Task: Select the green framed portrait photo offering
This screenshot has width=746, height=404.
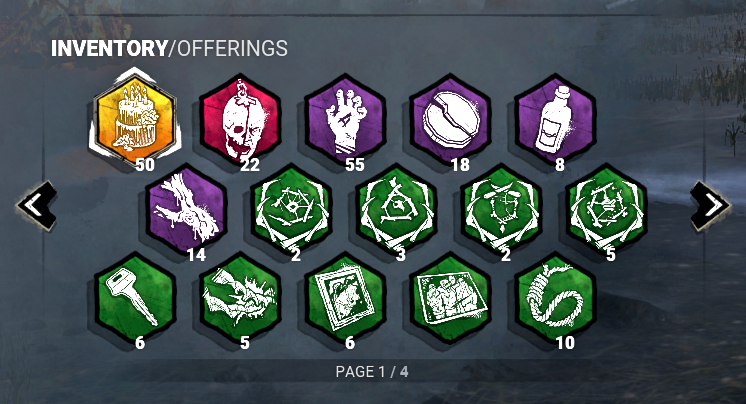Action: tap(345, 297)
